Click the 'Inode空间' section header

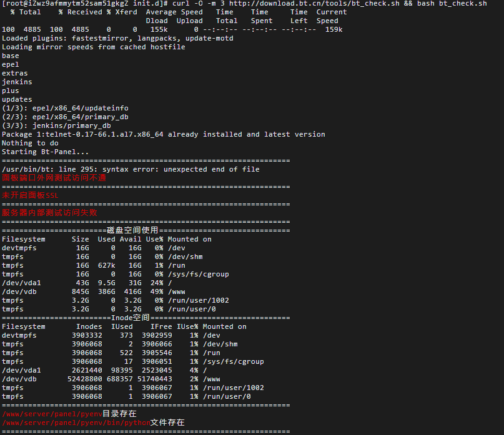click(131, 318)
